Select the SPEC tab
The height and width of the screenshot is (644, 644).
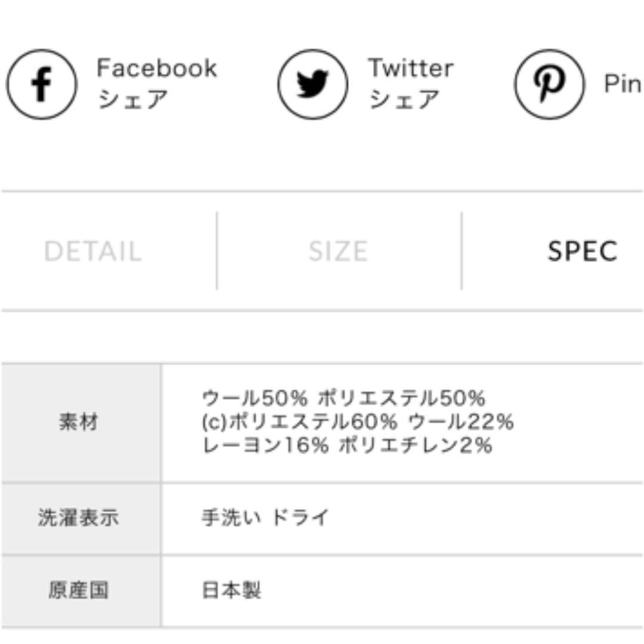pos(583,251)
